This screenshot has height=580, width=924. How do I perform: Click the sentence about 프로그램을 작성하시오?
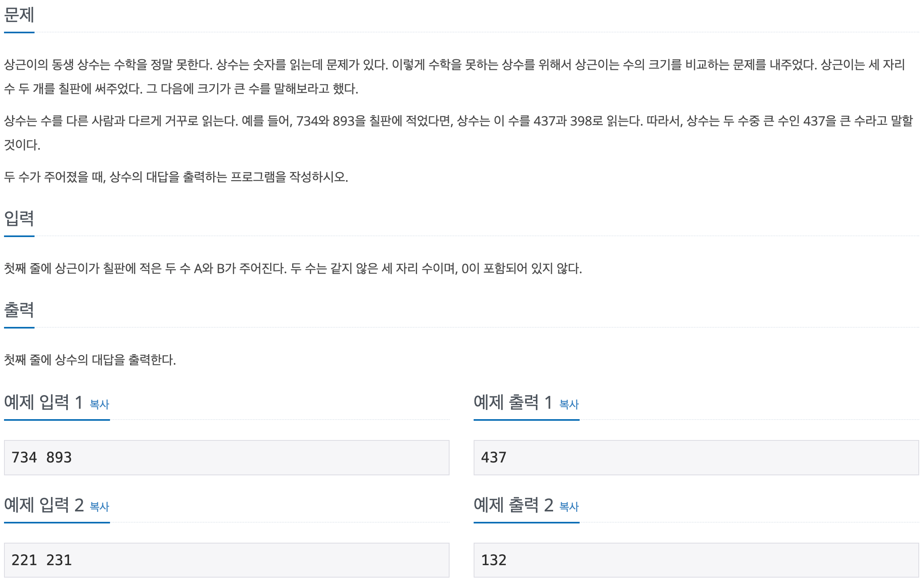coord(176,176)
